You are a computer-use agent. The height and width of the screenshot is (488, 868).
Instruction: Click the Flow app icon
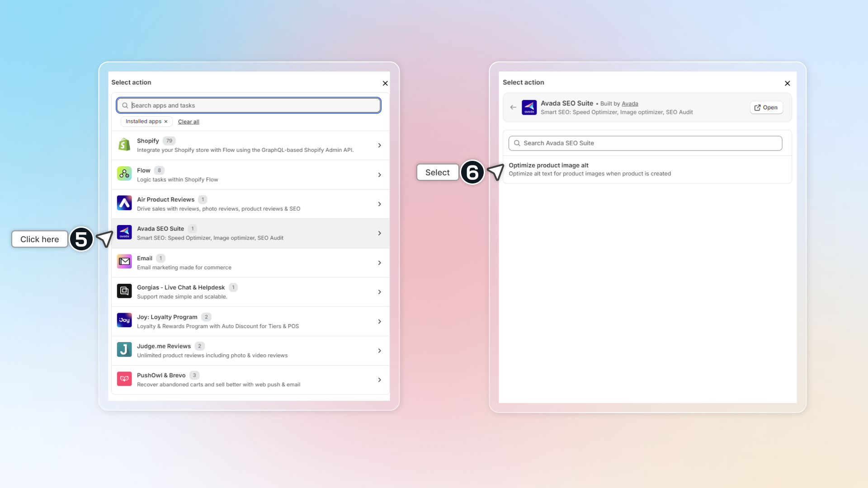click(124, 174)
